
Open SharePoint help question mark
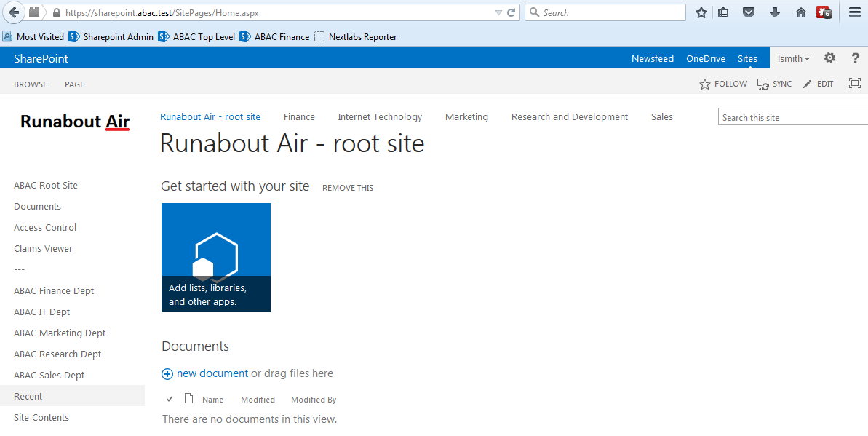[856, 58]
